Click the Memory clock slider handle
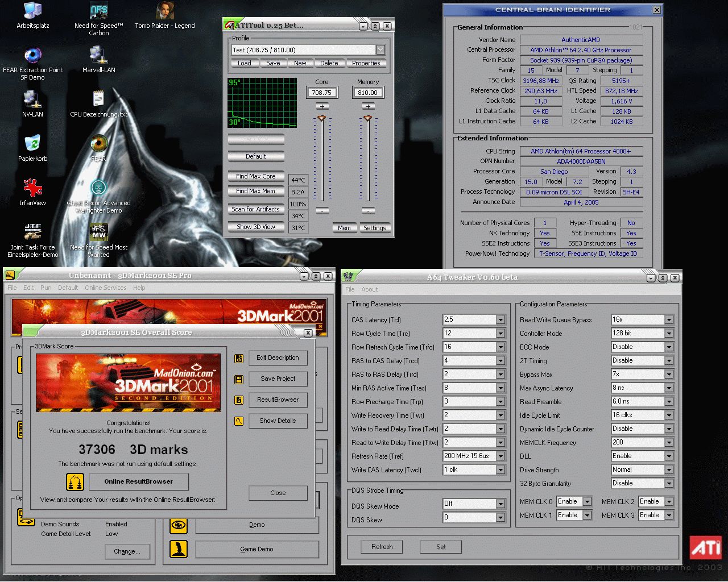 [367, 118]
